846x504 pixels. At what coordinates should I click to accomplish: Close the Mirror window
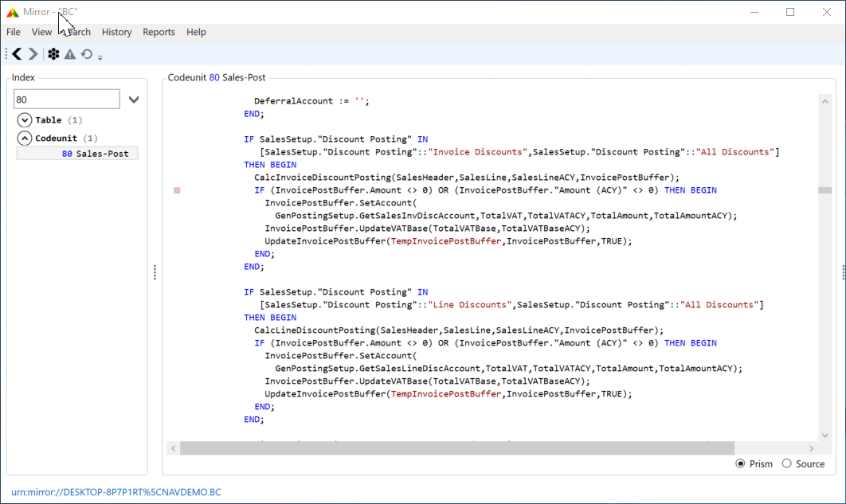click(x=827, y=12)
